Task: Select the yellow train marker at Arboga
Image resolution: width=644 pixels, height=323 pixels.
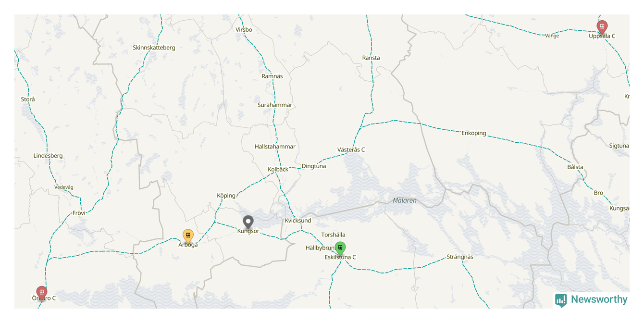Action: [x=188, y=236]
